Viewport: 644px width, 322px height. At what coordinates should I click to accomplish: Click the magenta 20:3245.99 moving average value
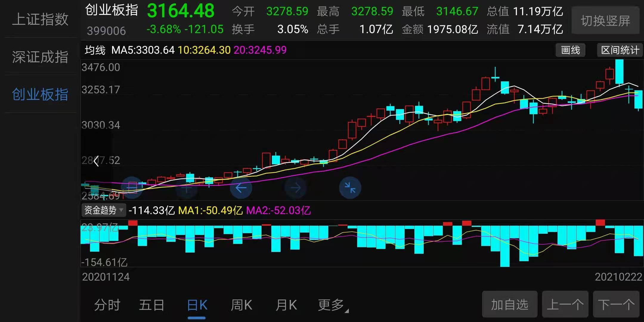click(x=260, y=50)
